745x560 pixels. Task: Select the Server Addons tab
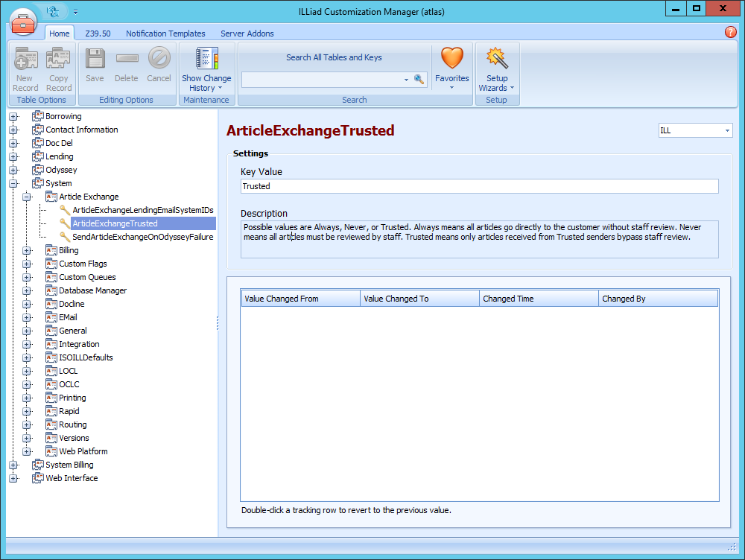click(247, 34)
